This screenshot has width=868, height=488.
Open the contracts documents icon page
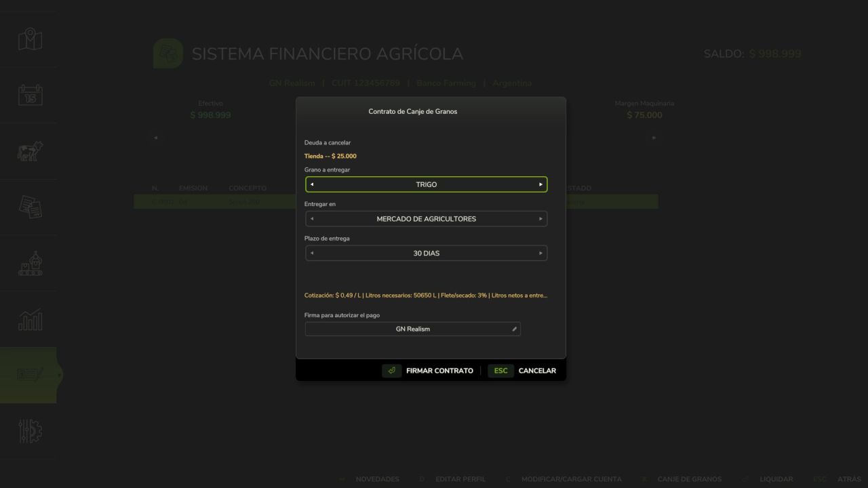(x=30, y=207)
